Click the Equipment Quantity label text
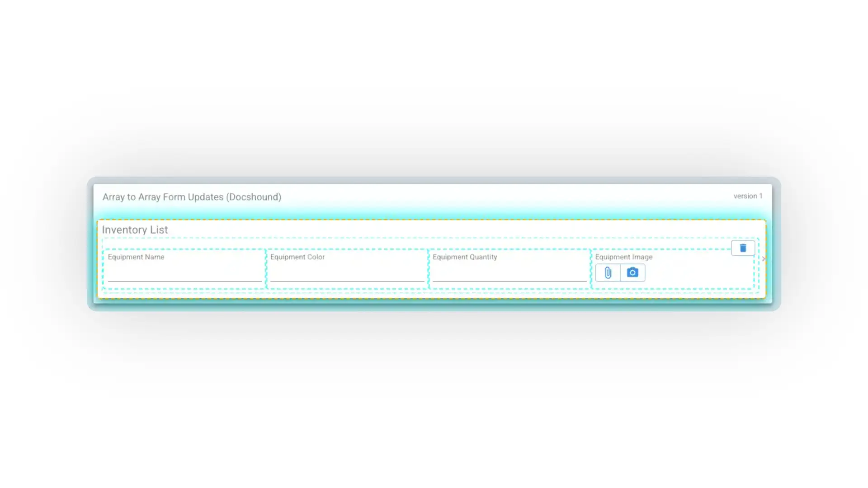Viewport: 868px width, 488px height. pyautogui.click(x=465, y=257)
